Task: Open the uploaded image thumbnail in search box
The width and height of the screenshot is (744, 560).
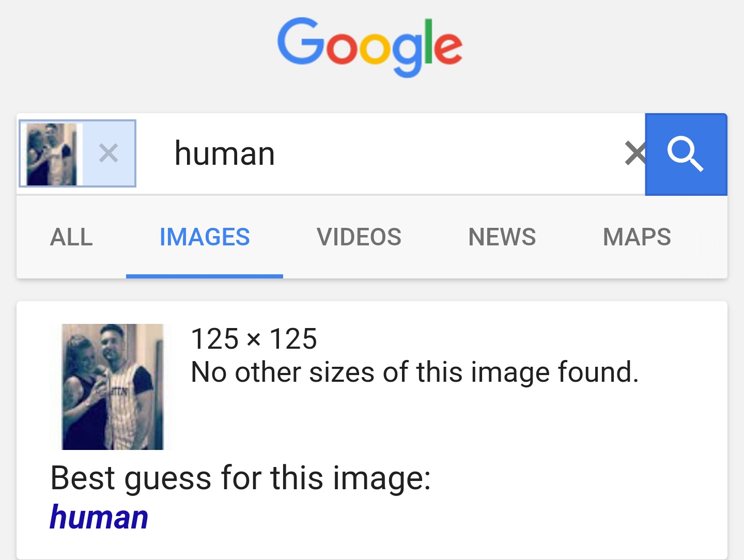Action: [52, 154]
